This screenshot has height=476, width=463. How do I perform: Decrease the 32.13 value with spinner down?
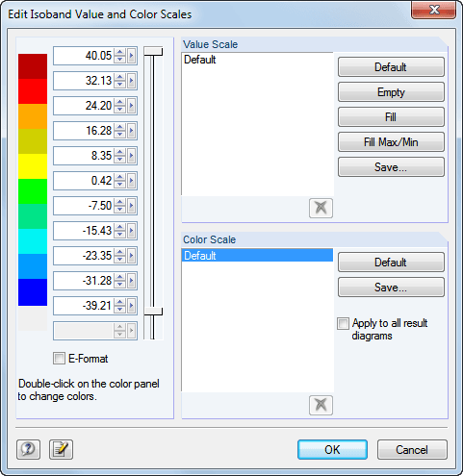120,85
